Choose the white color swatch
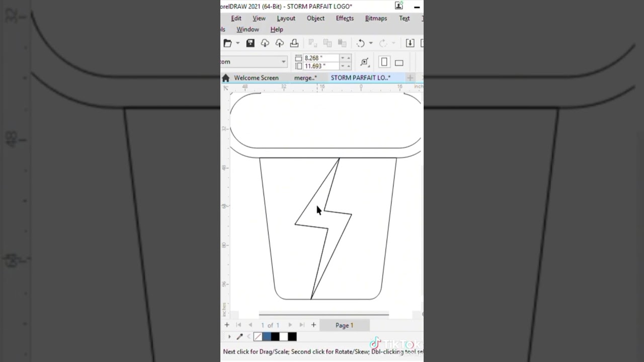Image resolution: width=644 pixels, height=362 pixels. tap(284, 337)
